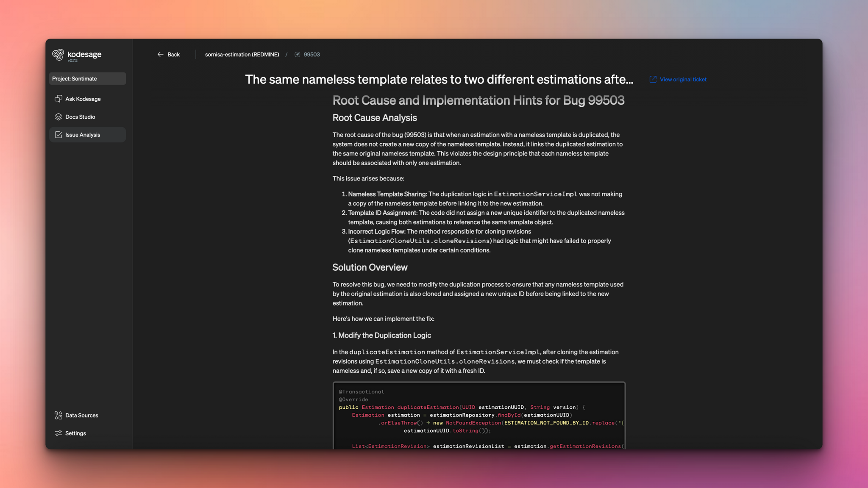868x488 pixels.
Task: Select the Ask Kodesage chat icon
Action: (58, 99)
